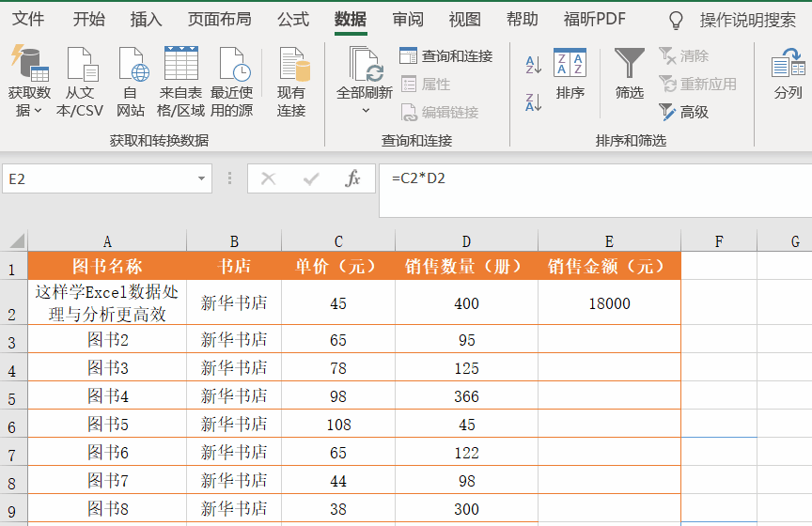
Task: Click the 销售金额（元） header cell
Action: coord(610,266)
